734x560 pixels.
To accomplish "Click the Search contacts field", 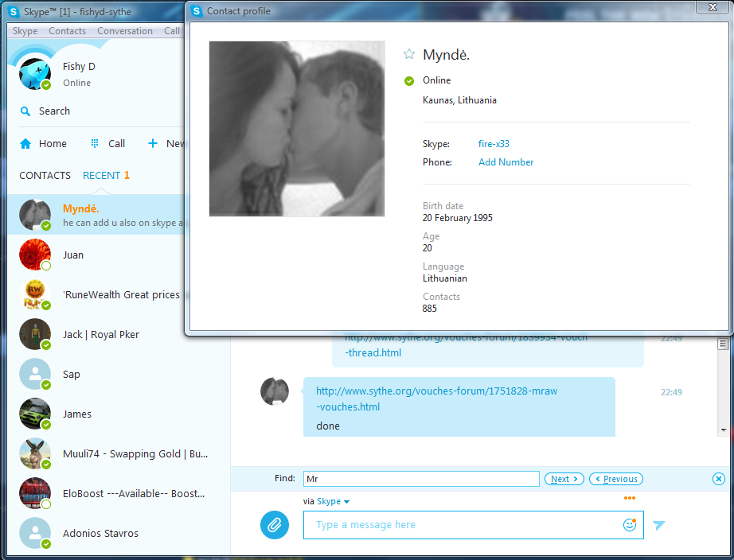I will [x=54, y=111].
